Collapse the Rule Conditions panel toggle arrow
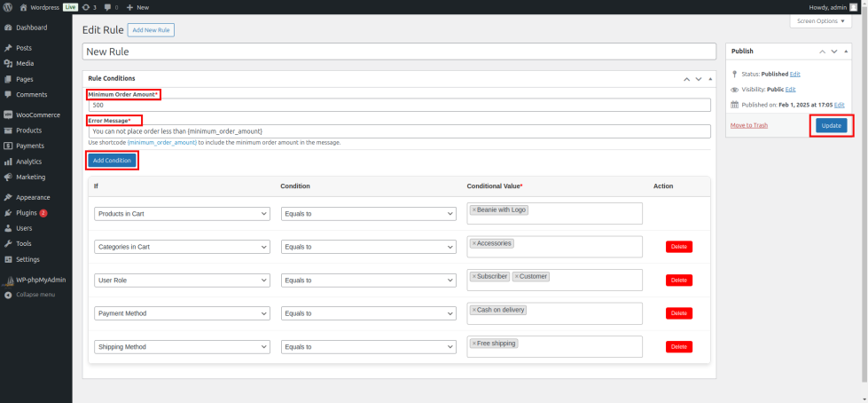868x403 pixels. coord(710,79)
